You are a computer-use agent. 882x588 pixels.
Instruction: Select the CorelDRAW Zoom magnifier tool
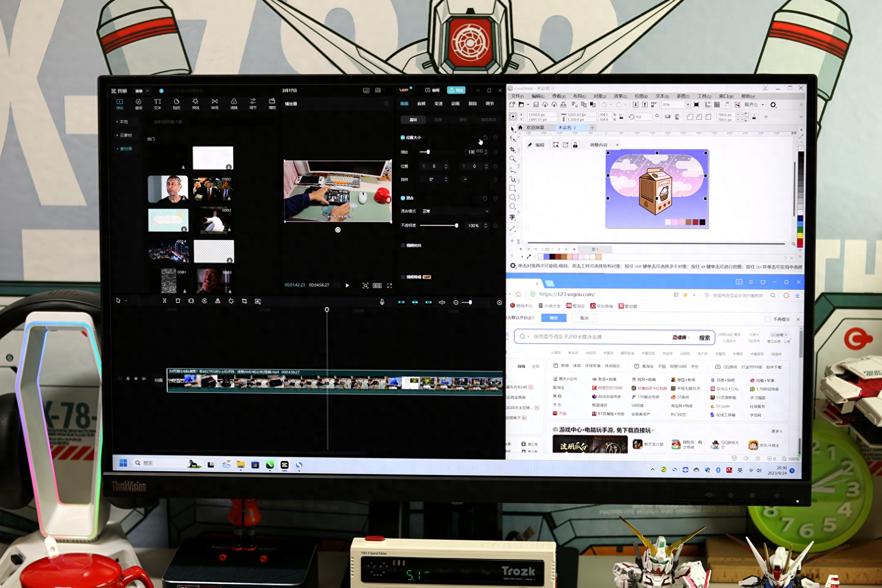[512, 159]
